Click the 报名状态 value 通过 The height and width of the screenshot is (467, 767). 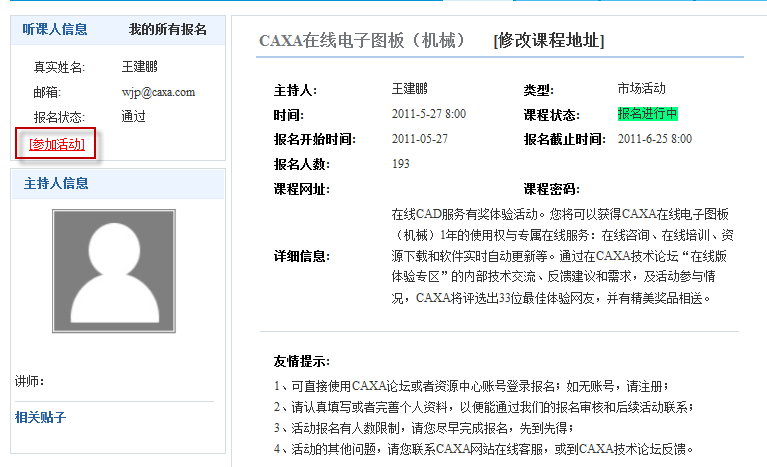(134, 116)
